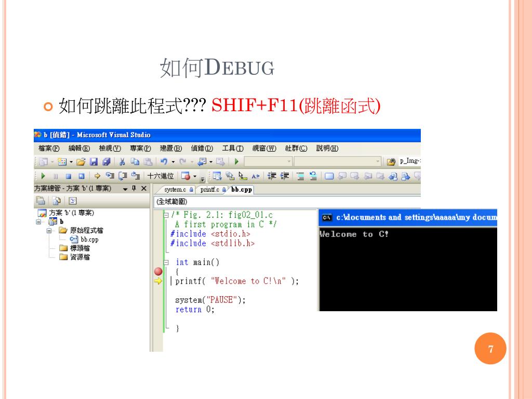Click the View Code icon in Solution Explorer toolbar
The height and width of the screenshot is (399, 532).
coord(73,201)
